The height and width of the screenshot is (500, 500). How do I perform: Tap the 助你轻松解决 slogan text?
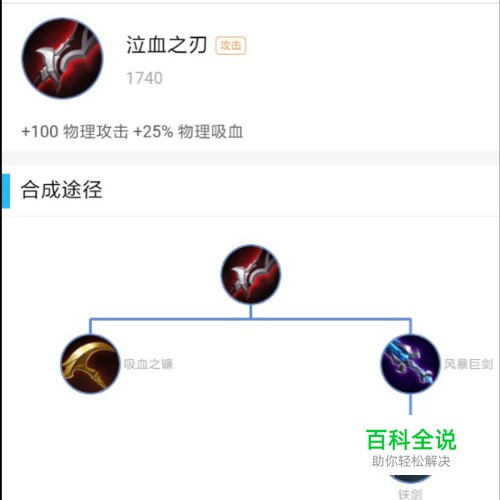[x=411, y=462]
